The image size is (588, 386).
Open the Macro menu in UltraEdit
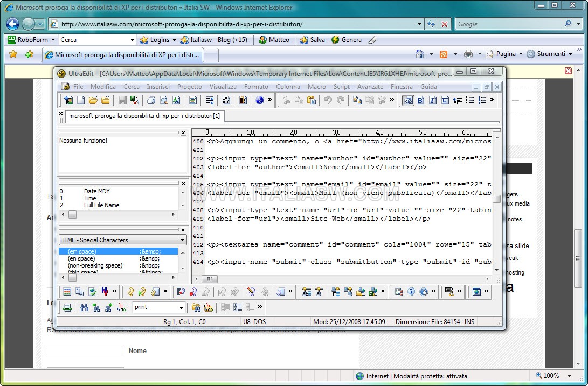click(317, 87)
